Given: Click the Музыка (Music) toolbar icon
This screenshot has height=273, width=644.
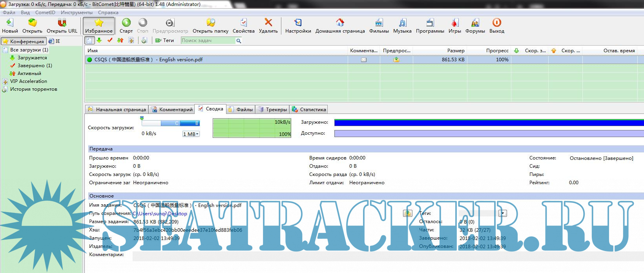Looking at the screenshot, I should pyautogui.click(x=402, y=23).
